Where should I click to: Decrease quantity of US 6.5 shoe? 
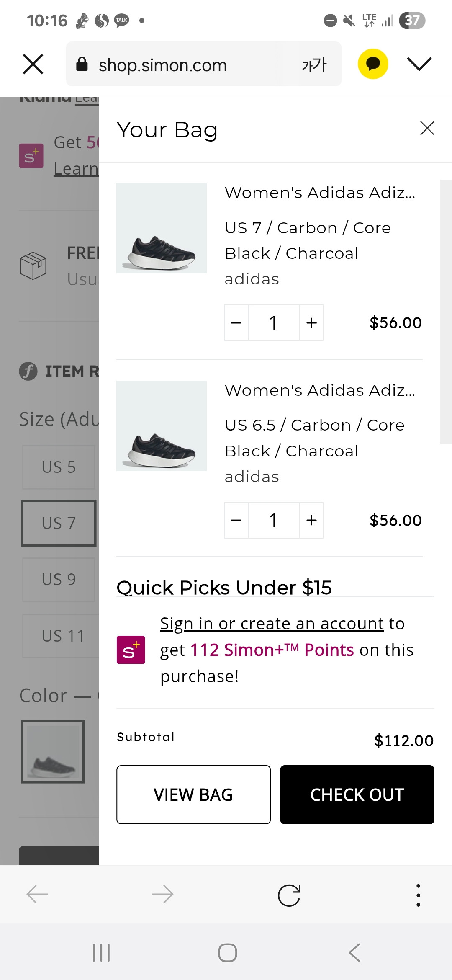click(x=236, y=521)
